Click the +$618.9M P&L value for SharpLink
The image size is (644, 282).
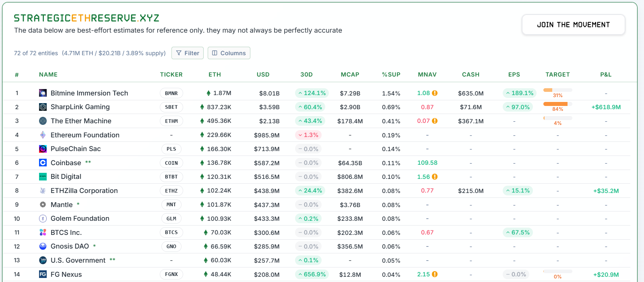pyautogui.click(x=606, y=107)
